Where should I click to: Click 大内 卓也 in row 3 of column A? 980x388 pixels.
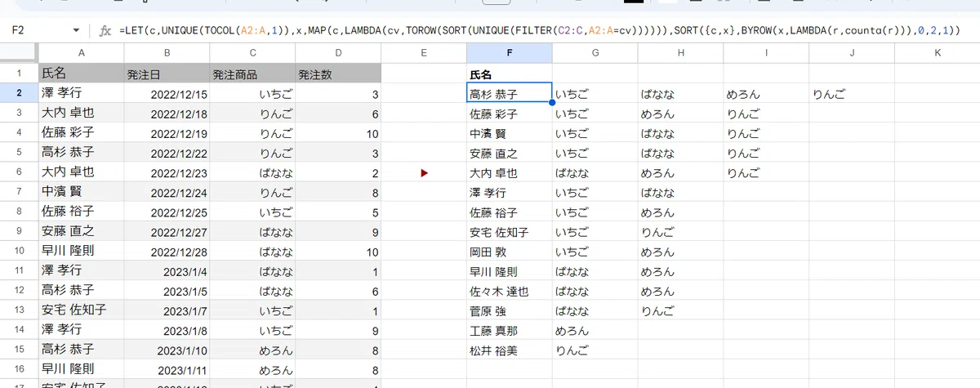[x=82, y=113]
